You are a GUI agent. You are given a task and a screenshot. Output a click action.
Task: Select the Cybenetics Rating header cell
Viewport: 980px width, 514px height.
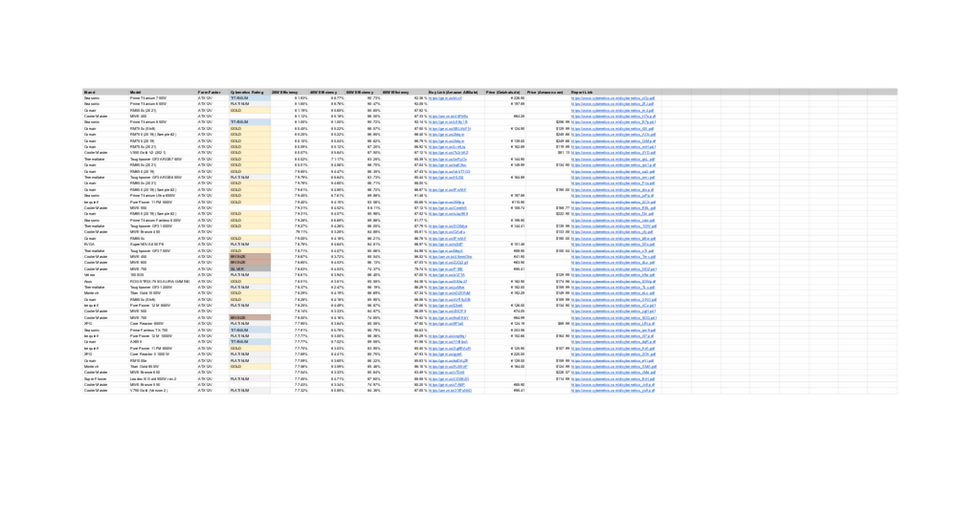[x=250, y=92]
